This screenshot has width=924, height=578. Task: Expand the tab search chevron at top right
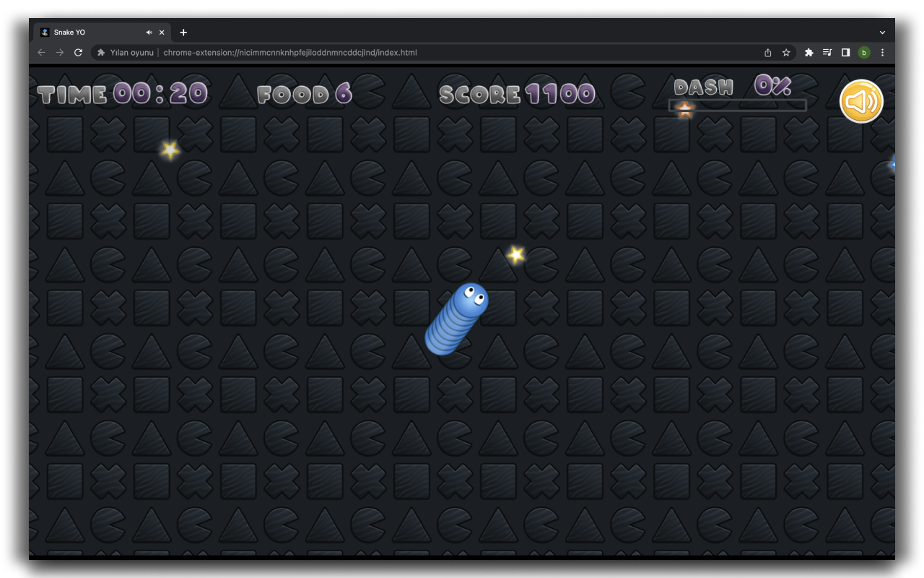click(882, 32)
